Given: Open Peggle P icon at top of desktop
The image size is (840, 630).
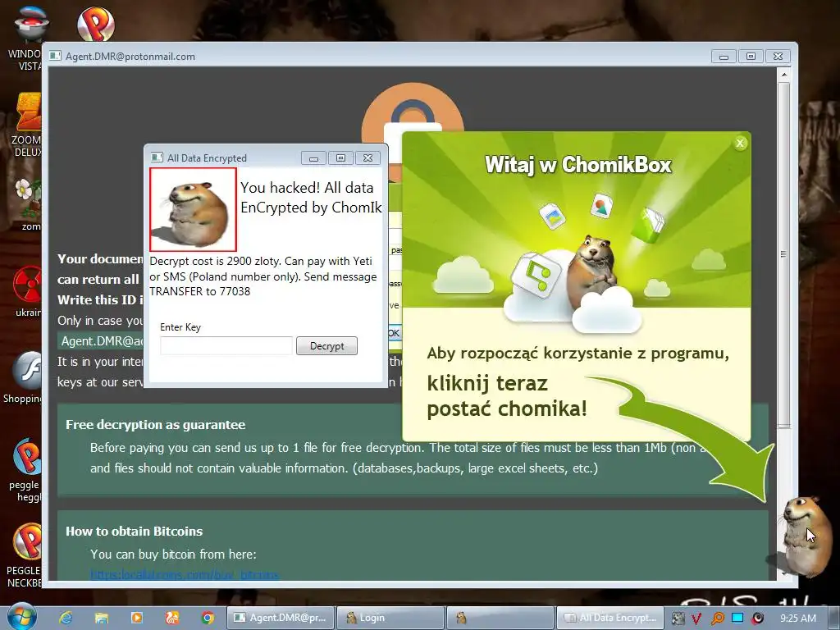Looking at the screenshot, I should coord(95,24).
